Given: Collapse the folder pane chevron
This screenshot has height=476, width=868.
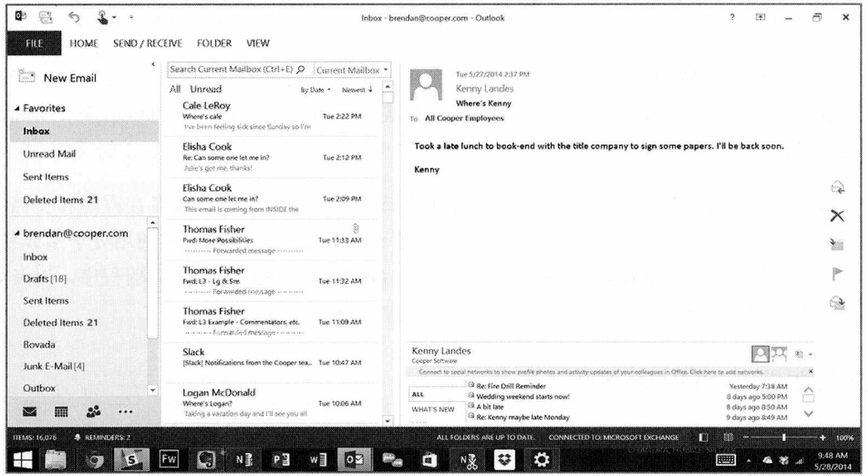Looking at the screenshot, I should pyautogui.click(x=153, y=65).
